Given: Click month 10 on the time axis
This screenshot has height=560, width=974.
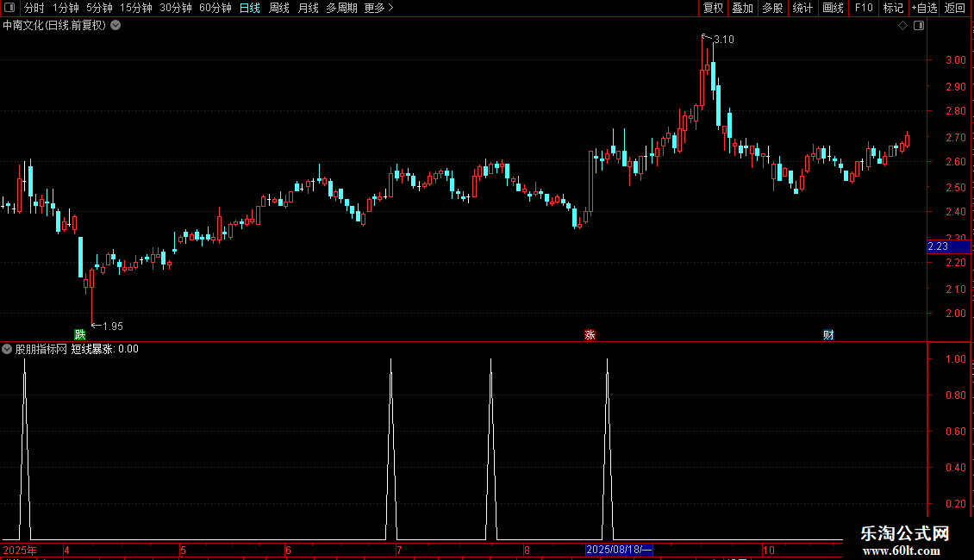Looking at the screenshot, I should (x=768, y=550).
